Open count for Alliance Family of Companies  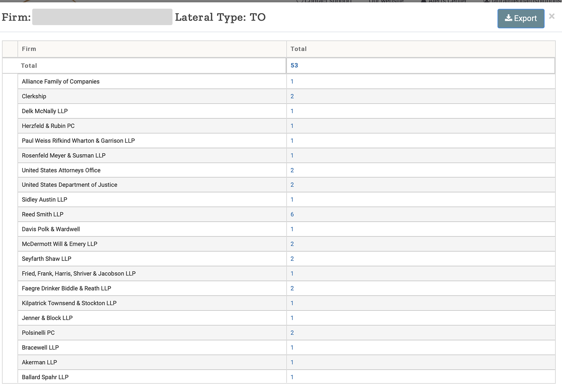coord(292,81)
